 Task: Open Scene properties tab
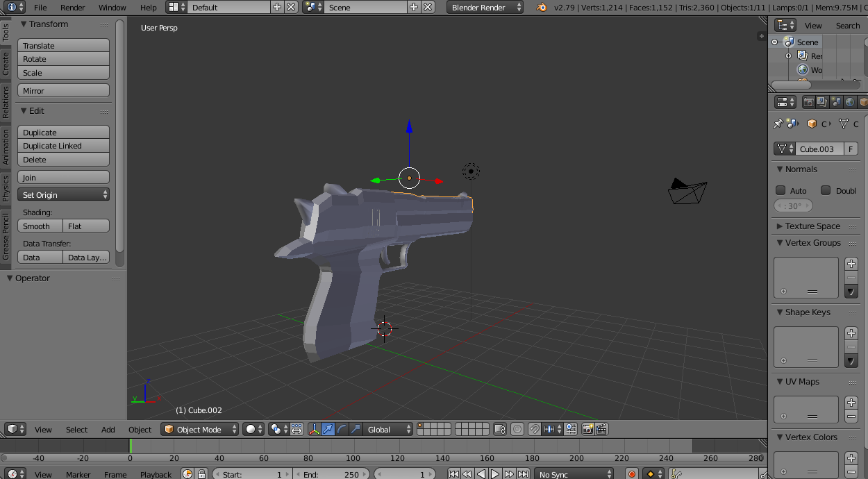click(x=836, y=102)
